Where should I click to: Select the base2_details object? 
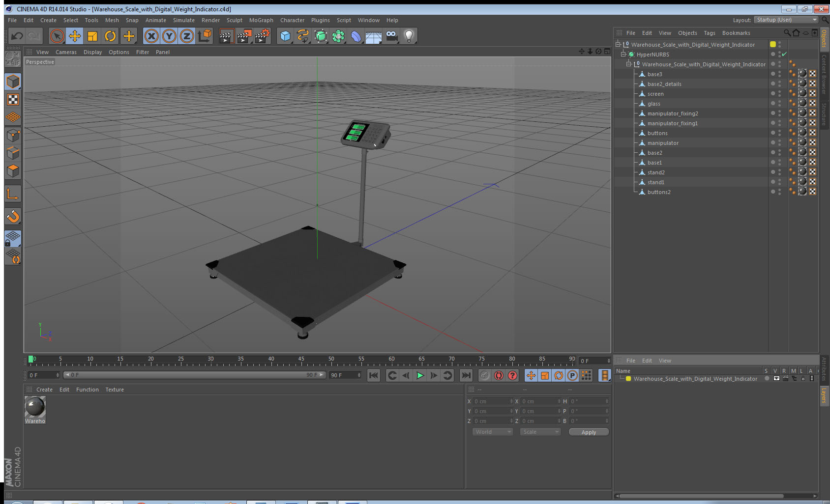(664, 84)
